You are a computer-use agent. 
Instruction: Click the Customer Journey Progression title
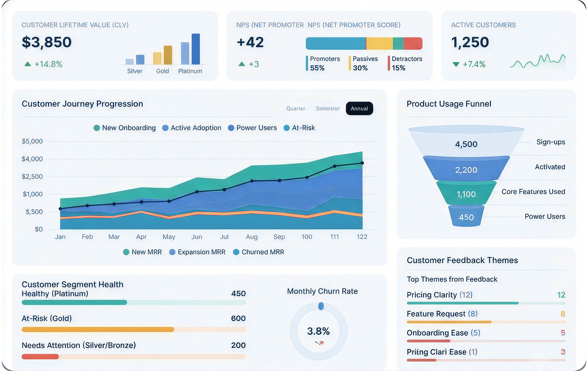83,104
